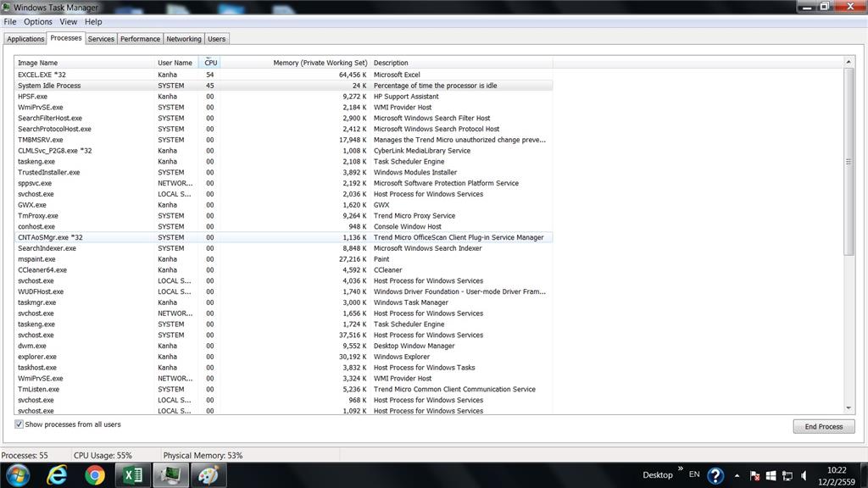Select conhost.exe process
The height and width of the screenshot is (488, 868).
click(x=283, y=226)
